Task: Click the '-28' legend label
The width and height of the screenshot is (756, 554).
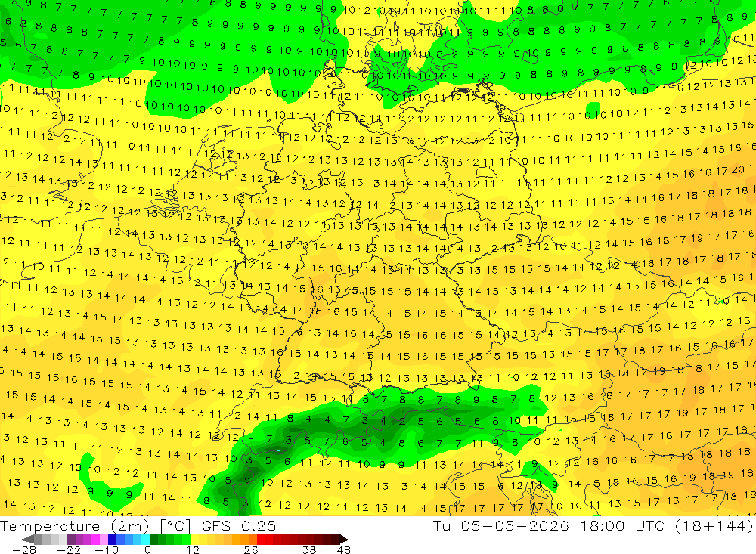Action: (x=24, y=549)
